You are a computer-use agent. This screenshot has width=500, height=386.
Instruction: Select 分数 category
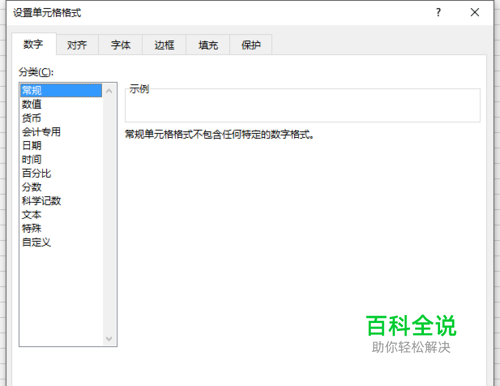[61, 187]
